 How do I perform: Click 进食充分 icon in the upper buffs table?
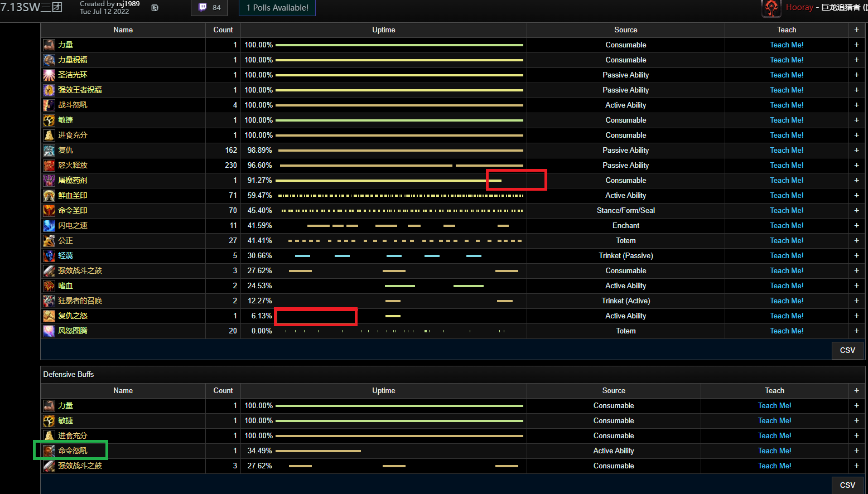49,135
